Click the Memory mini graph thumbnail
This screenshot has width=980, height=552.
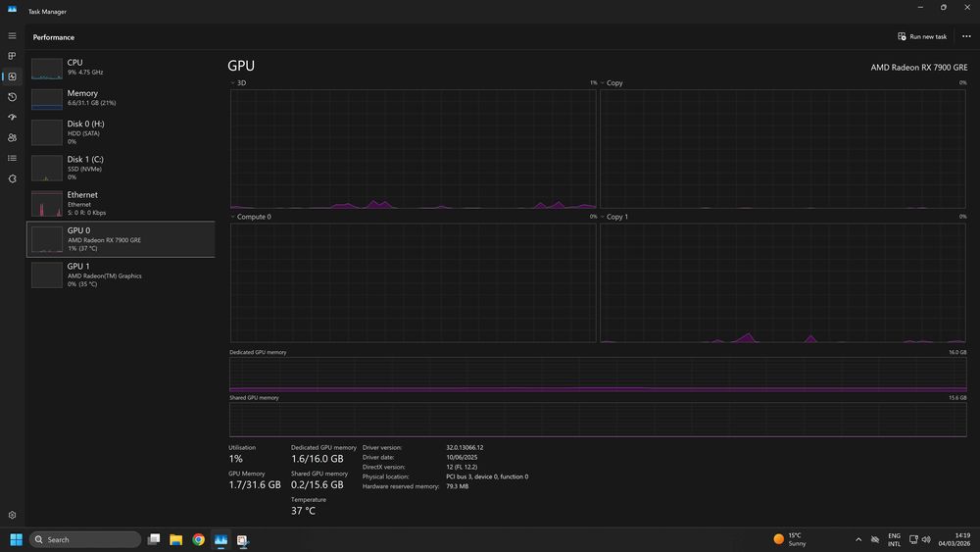[x=47, y=99]
